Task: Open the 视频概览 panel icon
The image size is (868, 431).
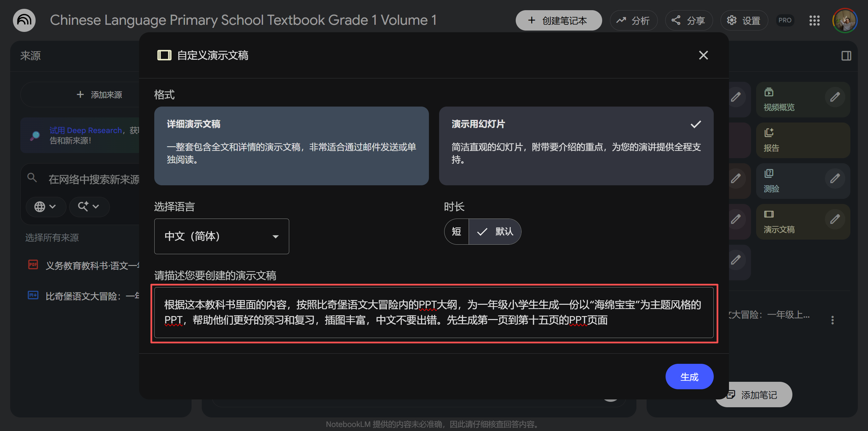Action: pyautogui.click(x=769, y=92)
